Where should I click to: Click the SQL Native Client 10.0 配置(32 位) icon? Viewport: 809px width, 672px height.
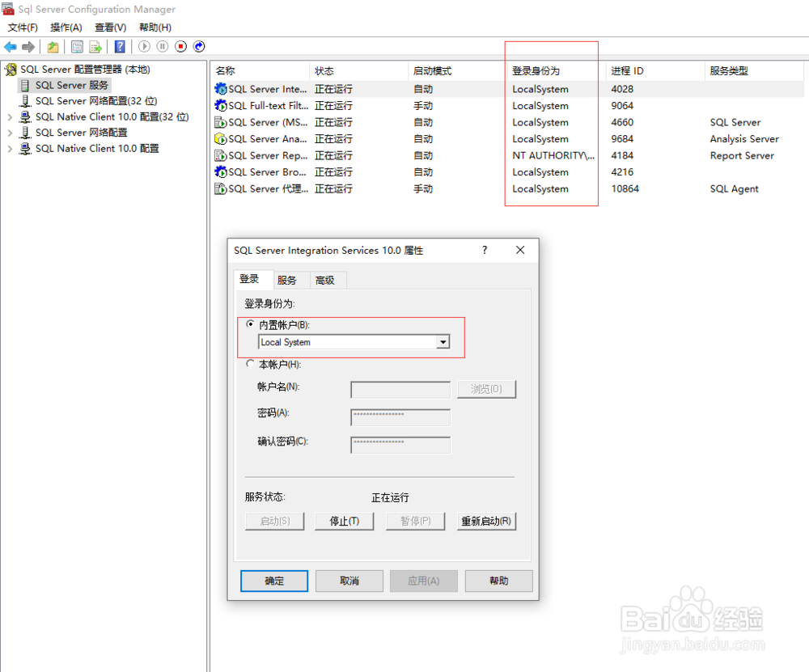pyautogui.click(x=25, y=116)
